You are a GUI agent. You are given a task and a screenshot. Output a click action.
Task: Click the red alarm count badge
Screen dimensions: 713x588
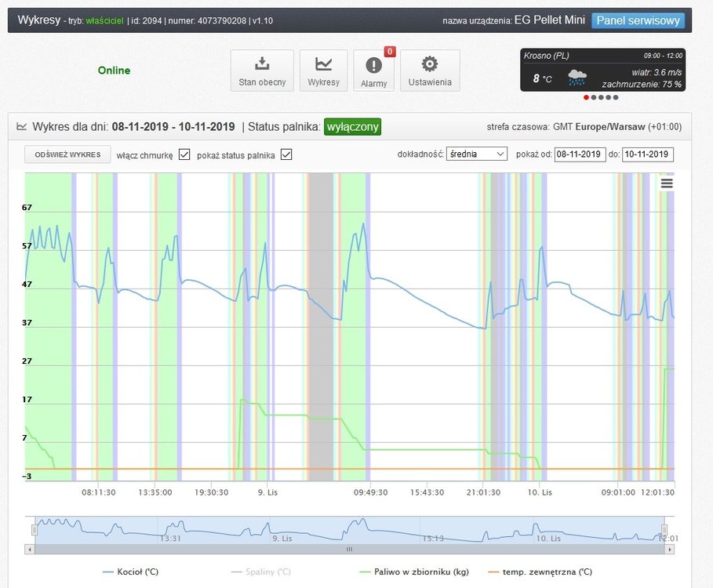[390, 52]
